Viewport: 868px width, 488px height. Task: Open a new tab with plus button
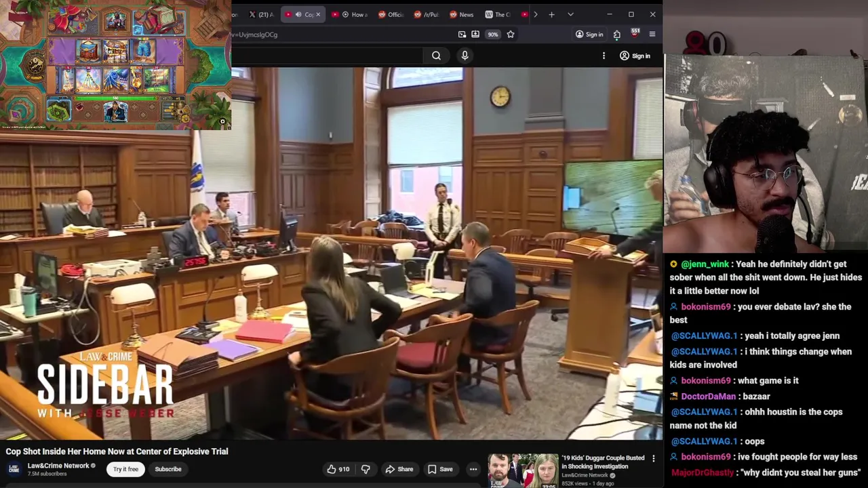(x=551, y=14)
